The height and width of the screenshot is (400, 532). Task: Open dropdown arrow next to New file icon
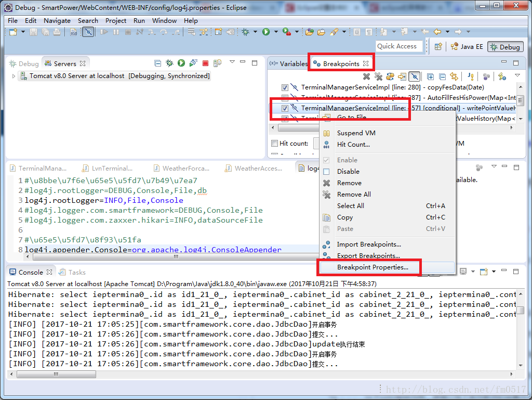click(23, 32)
